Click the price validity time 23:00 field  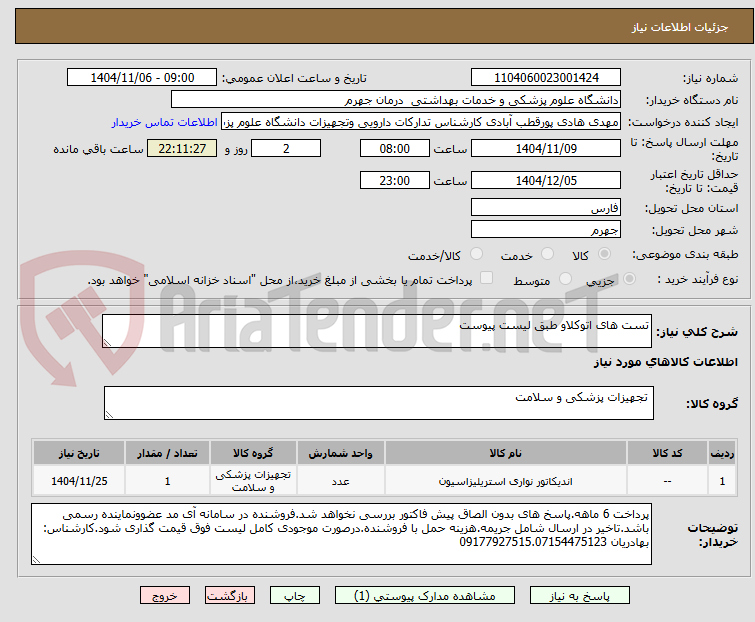[x=395, y=181]
